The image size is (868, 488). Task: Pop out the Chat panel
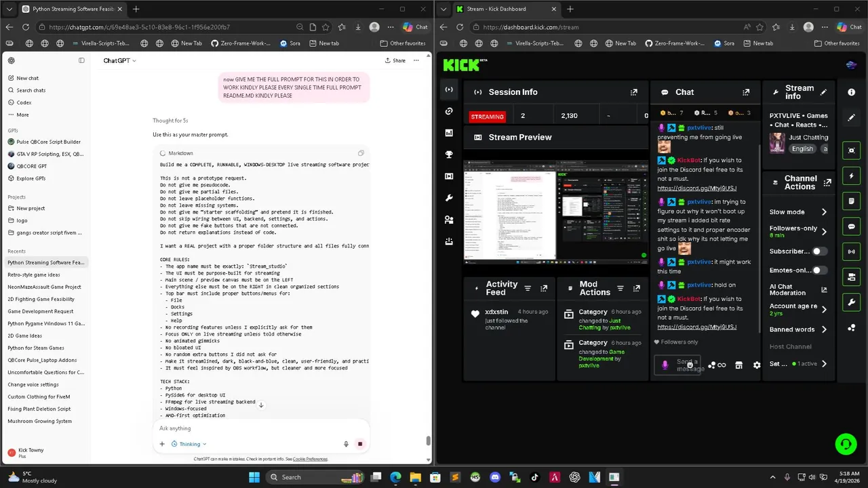point(746,92)
